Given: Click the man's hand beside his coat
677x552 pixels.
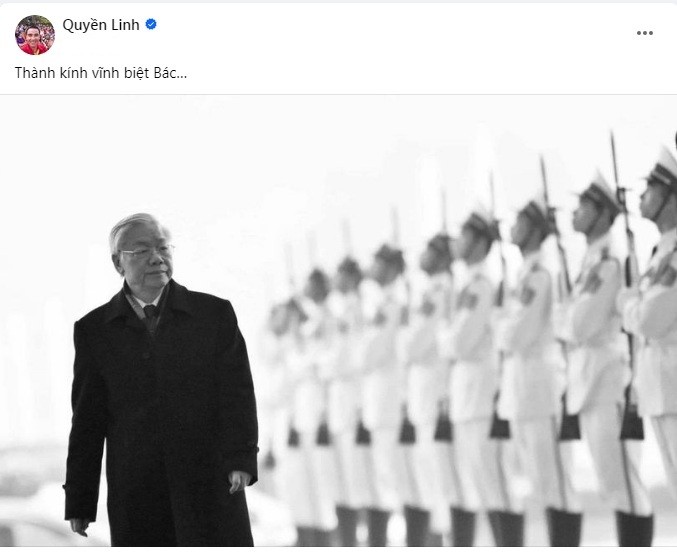Looking at the screenshot, I should click(x=238, y=482).
